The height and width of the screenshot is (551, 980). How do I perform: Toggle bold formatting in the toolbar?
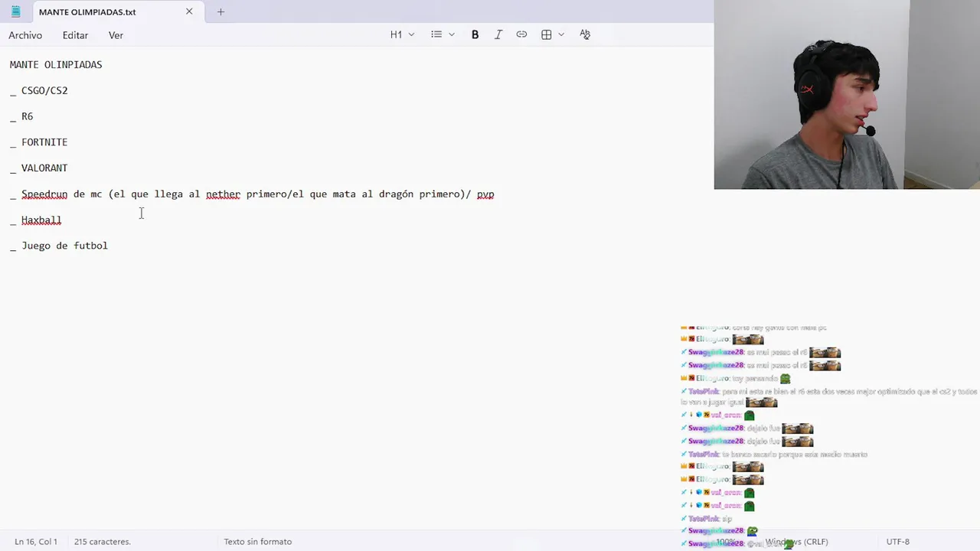pyautogui.click(x=475, y=34)
